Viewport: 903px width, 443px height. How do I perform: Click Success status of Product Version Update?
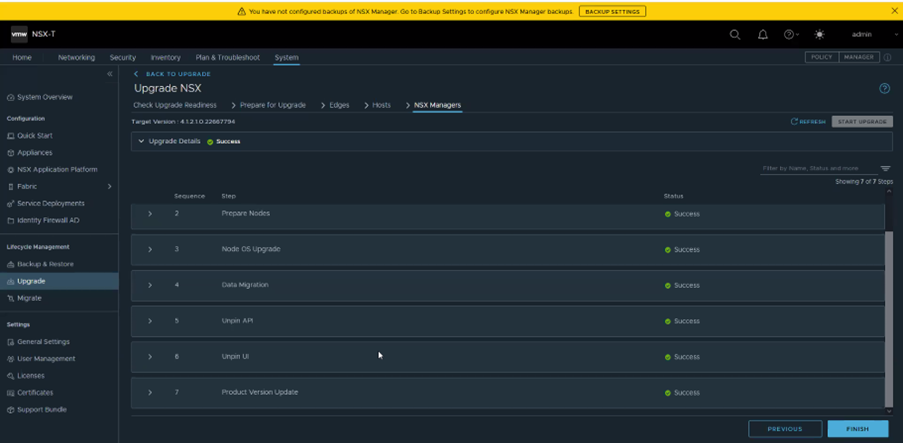point(682,393)
